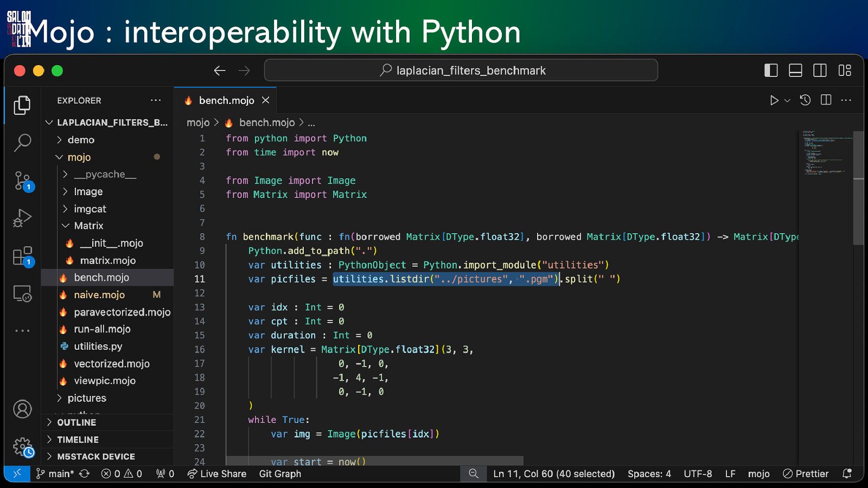This screenshot has height=488, width=868.
Task: Open run-all.mojo file
Action: (x=107, y=329)
